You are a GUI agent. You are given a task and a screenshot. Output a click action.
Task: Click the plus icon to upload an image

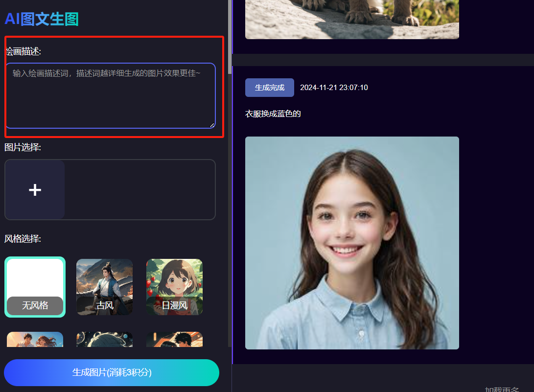pyautogui.click(x=34, y=189)
